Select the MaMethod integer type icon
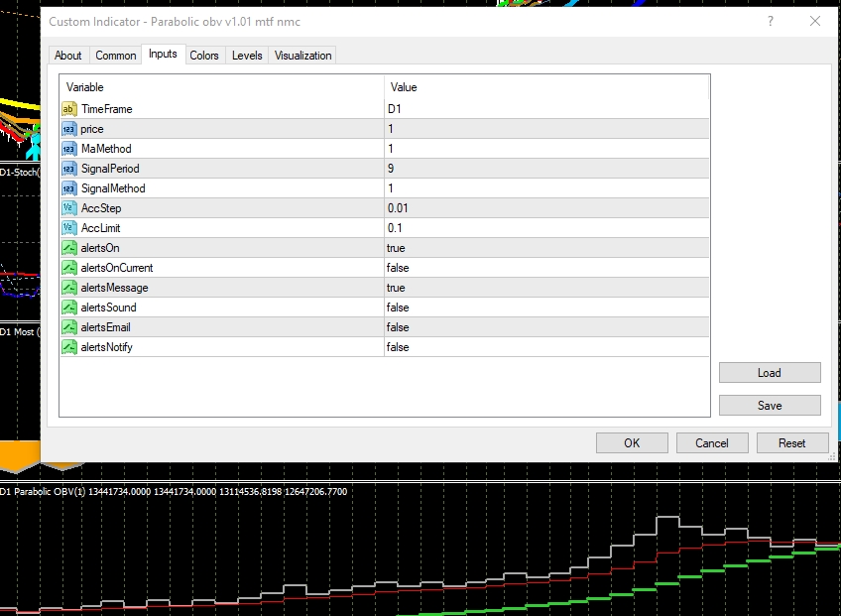This screenshot has height=616, width=841. coord(69,149)
